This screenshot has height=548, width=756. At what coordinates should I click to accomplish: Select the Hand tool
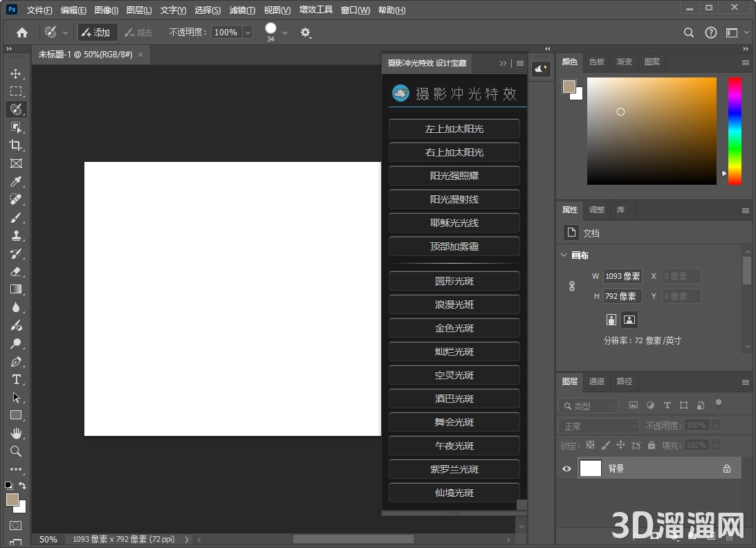(16, 433)
